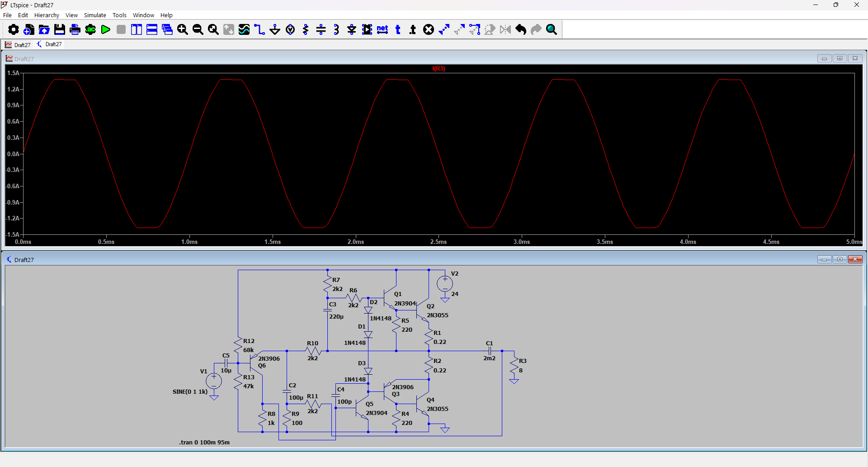Viewport: 868px width, 467px height.
Task: Close the schematic Draft27 pane
Action: coord(855,259)
